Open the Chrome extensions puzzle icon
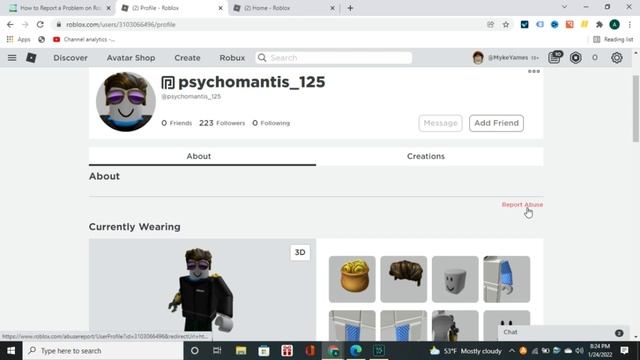Image resolution: width=640 pixels, height=360 pixels. (x=599, y=24)
